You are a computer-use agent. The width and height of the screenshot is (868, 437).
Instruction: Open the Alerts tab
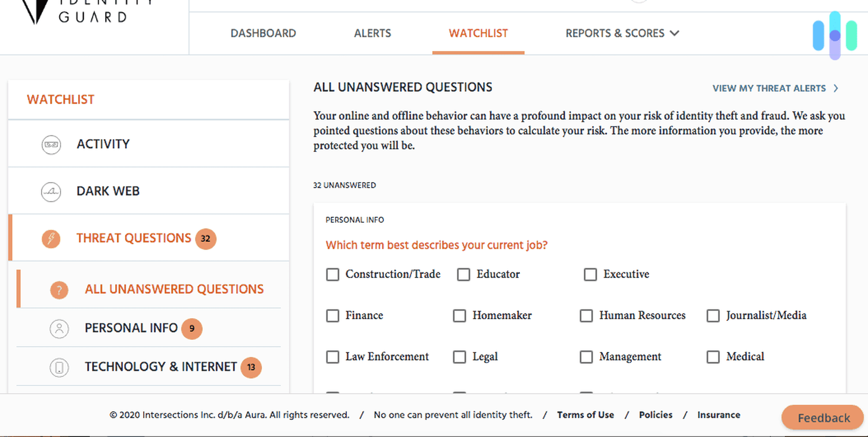pyautogui.click(x=372, y=33)
